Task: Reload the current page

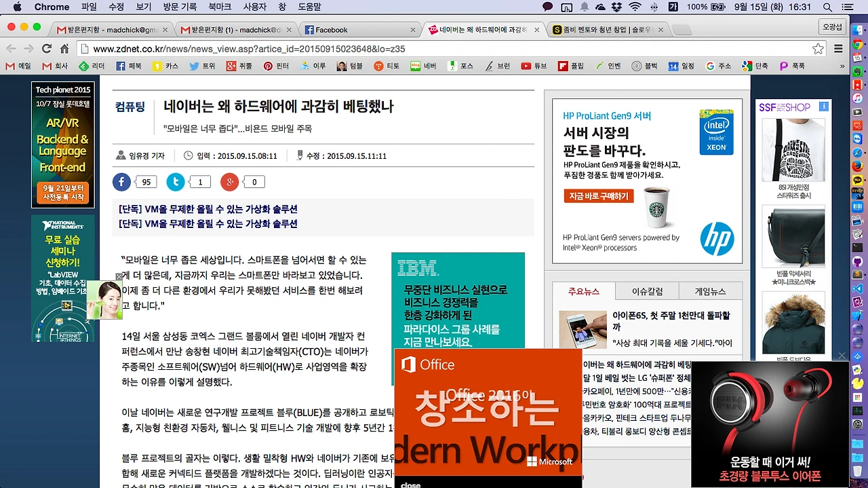Action: 47,49
